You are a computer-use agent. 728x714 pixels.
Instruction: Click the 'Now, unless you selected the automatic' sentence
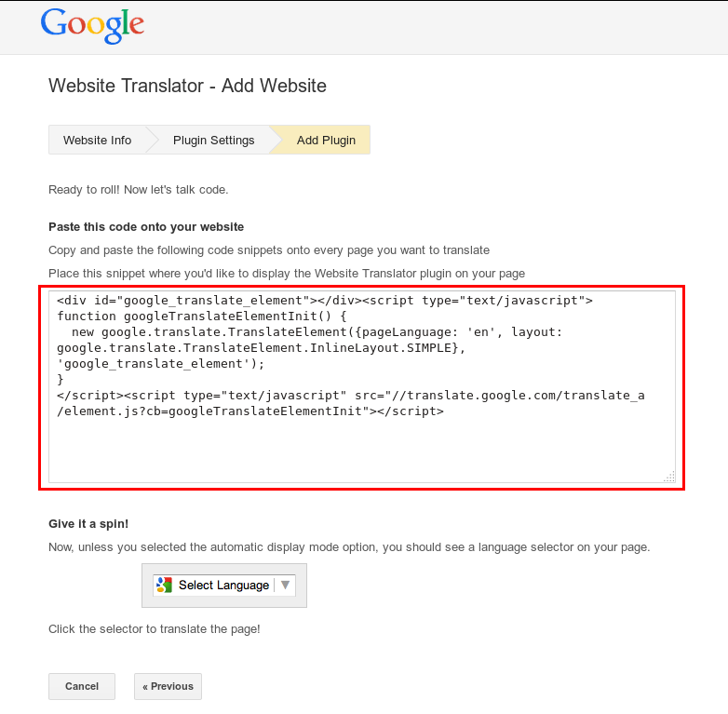pyautogui.click(x=349, y=547)
